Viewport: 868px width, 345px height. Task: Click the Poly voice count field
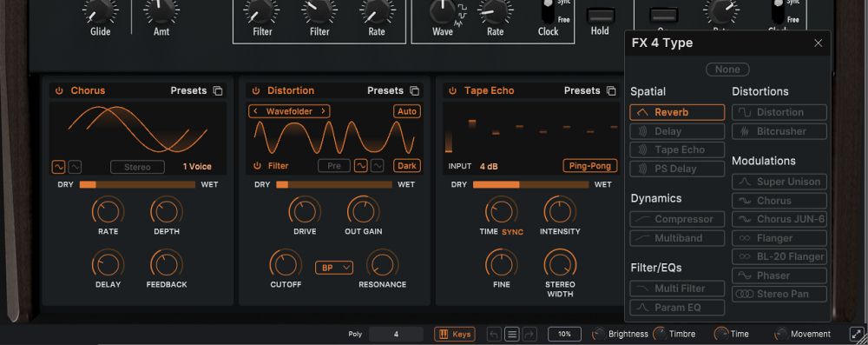coord(396,334)
